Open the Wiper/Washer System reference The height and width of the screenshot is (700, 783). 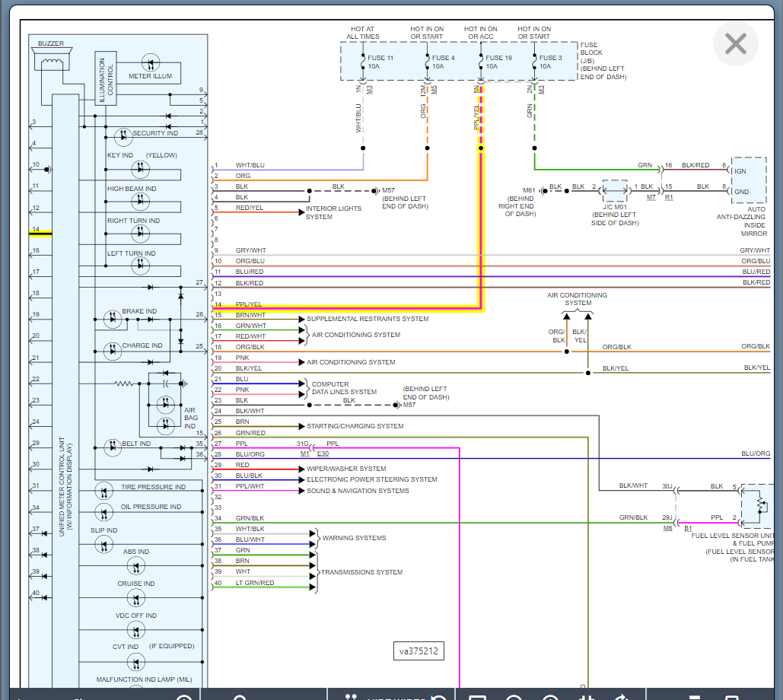[345, 469]
